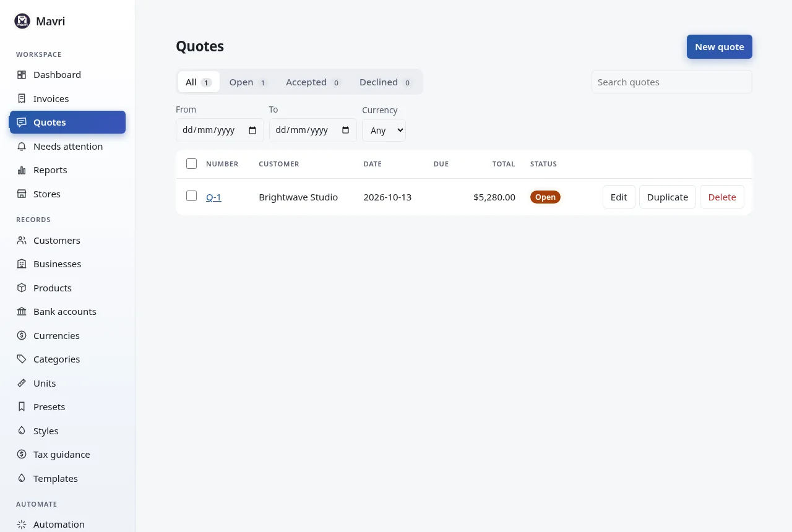Click the Tax guidance icon
The image size is (792, 532).
(22, 455)
